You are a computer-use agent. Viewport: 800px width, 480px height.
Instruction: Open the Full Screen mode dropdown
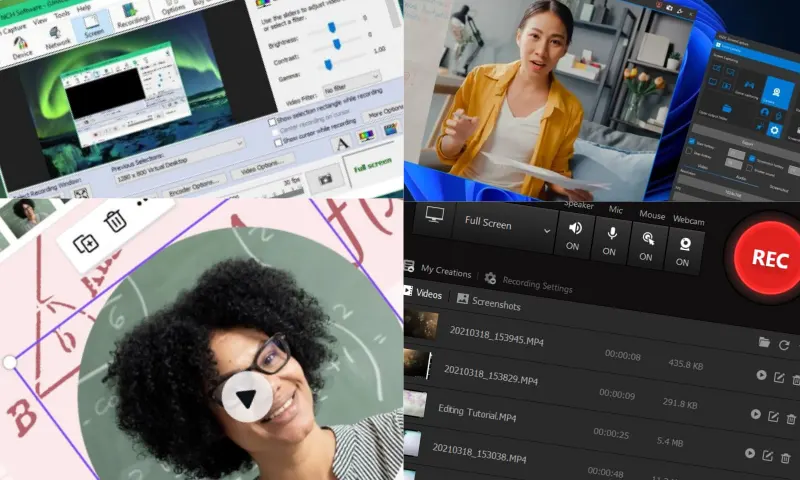(505, 226)
